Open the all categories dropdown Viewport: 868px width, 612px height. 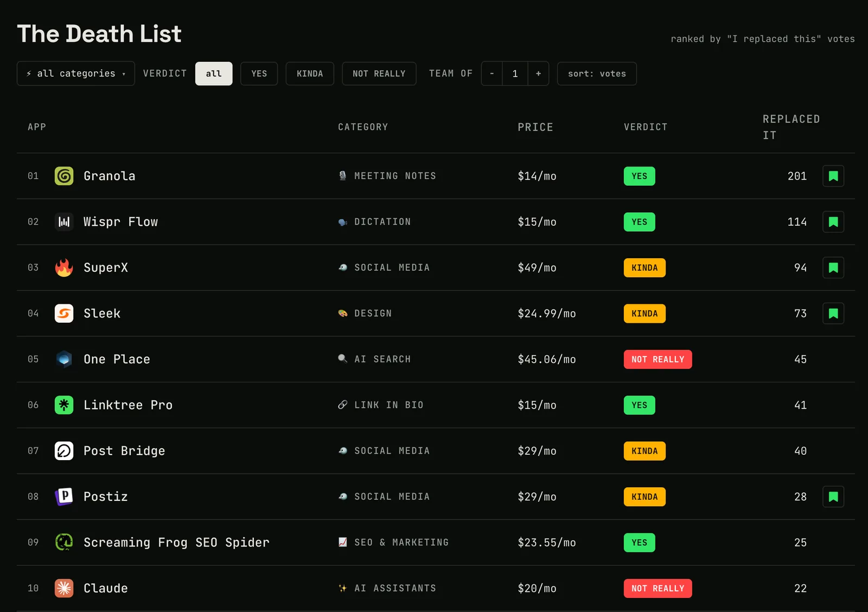[76, 73]
